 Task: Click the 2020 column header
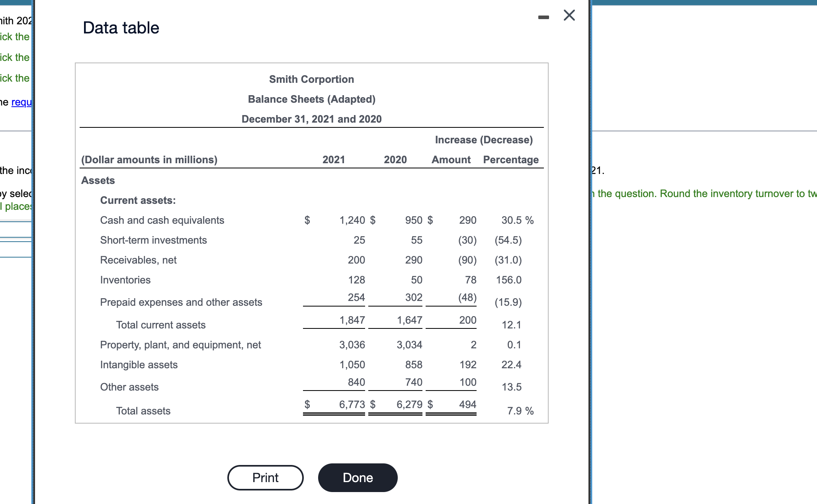(395, 160)
